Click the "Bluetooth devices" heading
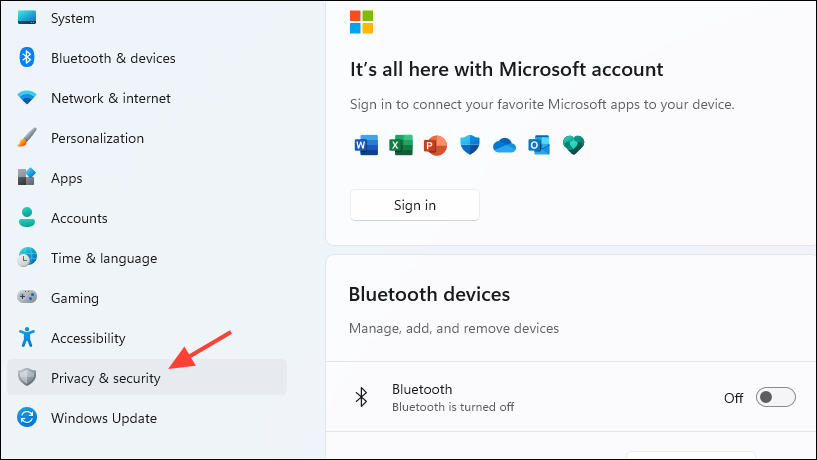 [x=429, y=294]
